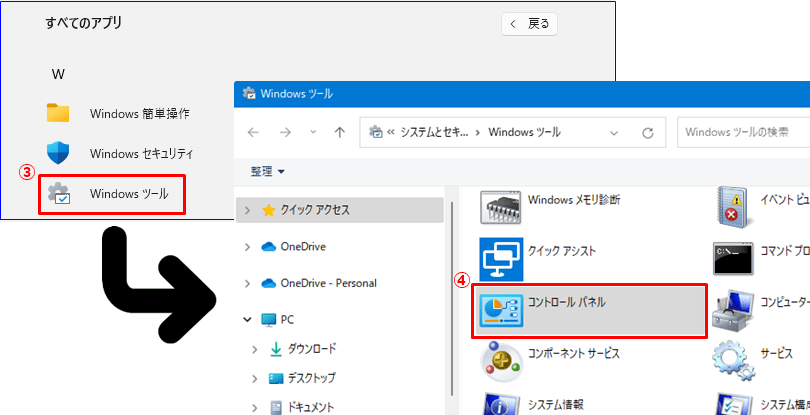Select PC in navigation pane

point(287,320)
